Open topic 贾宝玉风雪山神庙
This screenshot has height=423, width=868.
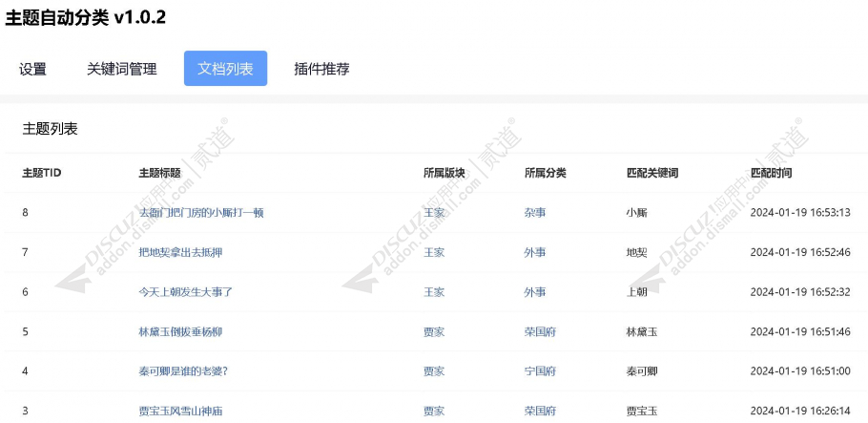(x=180, y=412)
